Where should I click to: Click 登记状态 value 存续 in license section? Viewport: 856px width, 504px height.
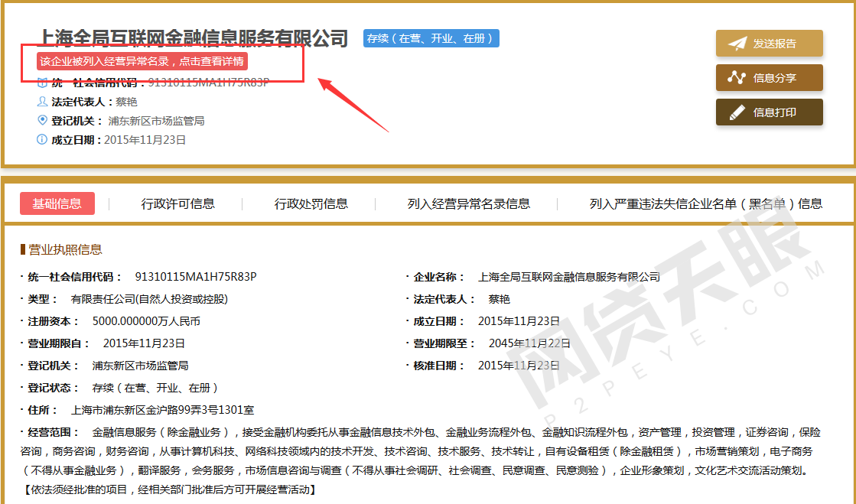155,388
